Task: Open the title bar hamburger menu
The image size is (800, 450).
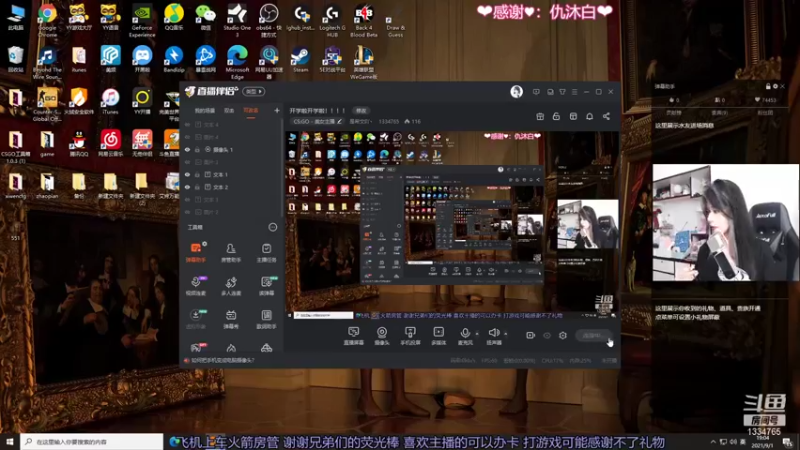Action: click(574, 92)
